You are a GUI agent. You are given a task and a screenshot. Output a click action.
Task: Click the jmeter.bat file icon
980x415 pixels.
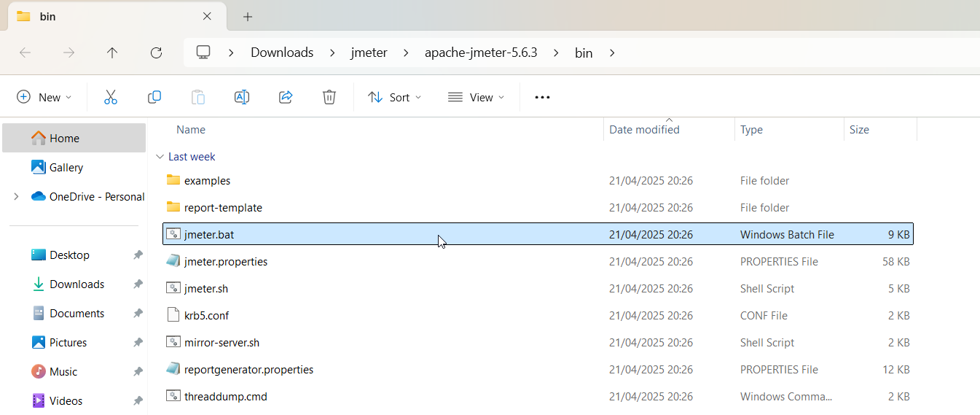[x=173, y=234]
